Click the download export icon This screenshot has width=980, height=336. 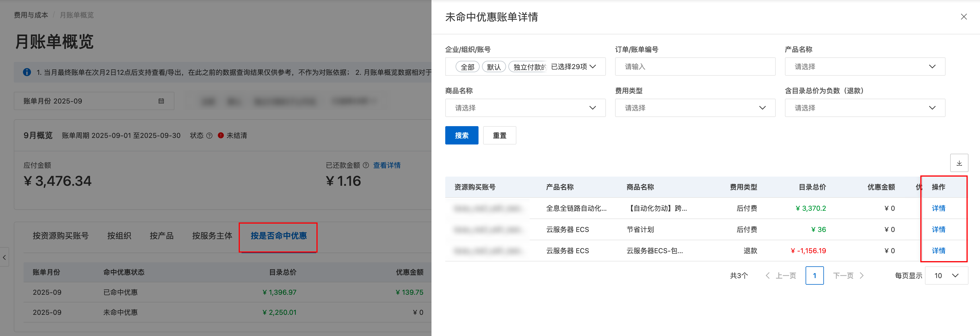[959, 163]
